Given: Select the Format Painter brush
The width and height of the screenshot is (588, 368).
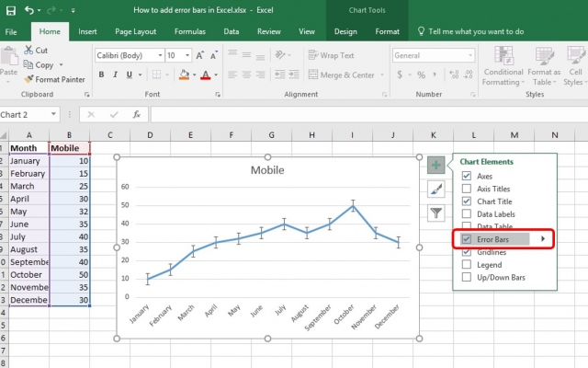Looking at the screenshot, I should pyautogui.click(x=28, y=79).
